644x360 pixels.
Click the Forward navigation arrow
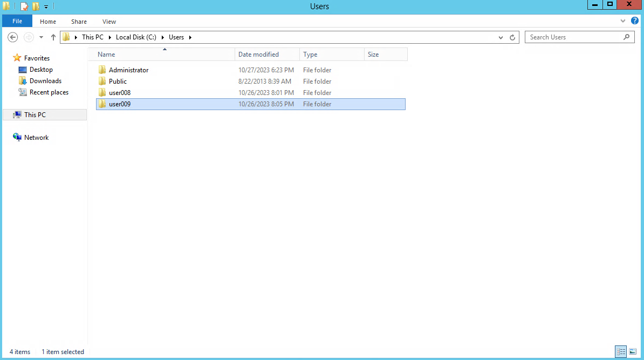tap(29, 37)
